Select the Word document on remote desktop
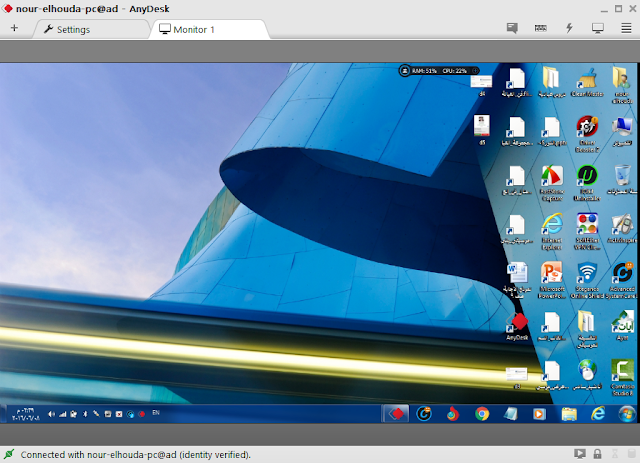The width and height of the screenshot is (640, 463). pyautogui.click(x=518, y=280)
